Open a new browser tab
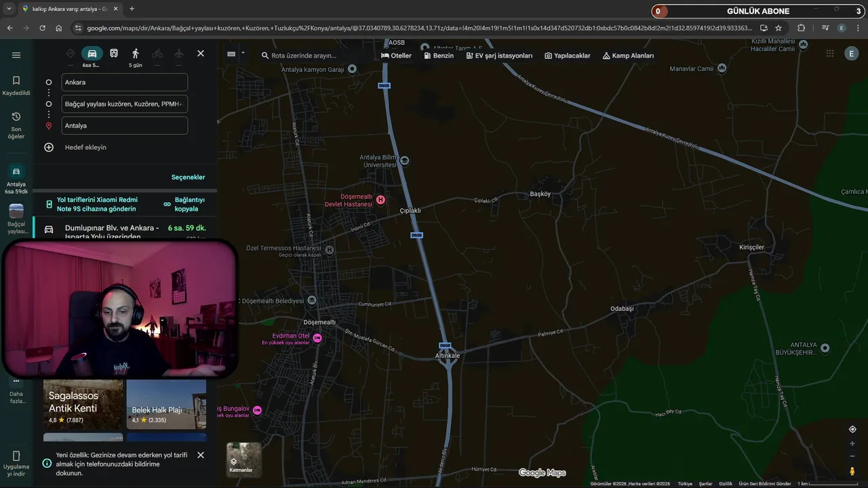This screenshot has width=868, height=488. tap(132, 9)
